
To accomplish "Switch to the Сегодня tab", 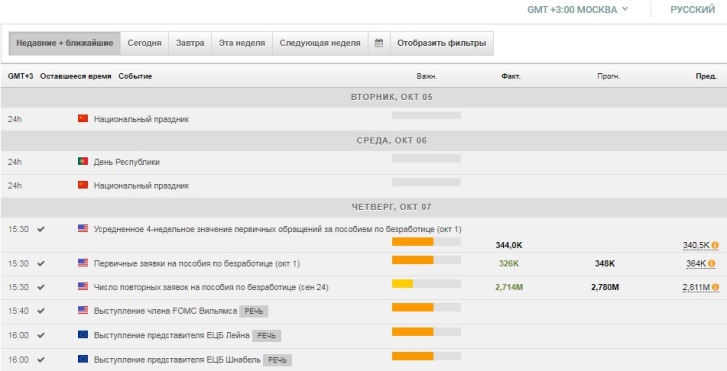I will point(144,43).
